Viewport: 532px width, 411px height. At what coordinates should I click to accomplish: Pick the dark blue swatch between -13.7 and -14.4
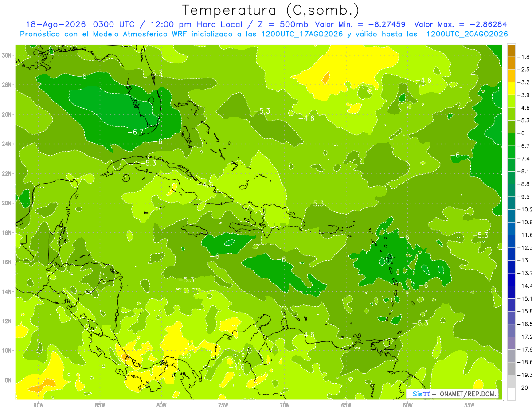[x=511, y=279]
